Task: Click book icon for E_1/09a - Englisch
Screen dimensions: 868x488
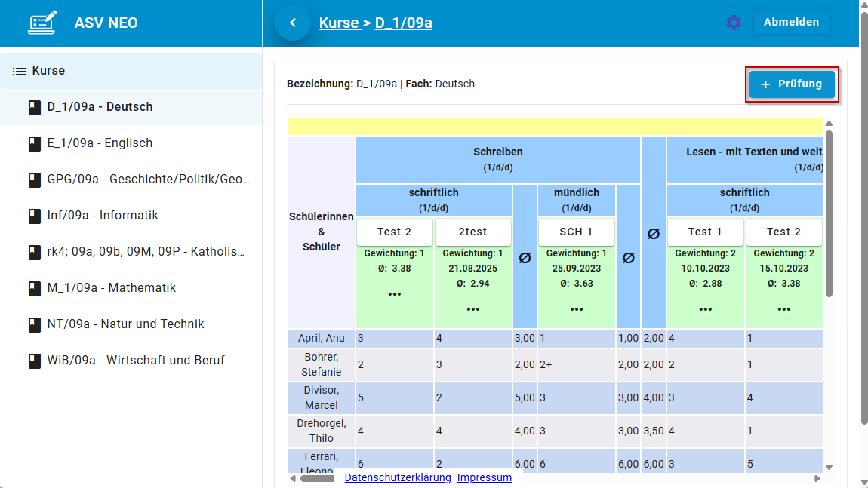Action: 34,143
